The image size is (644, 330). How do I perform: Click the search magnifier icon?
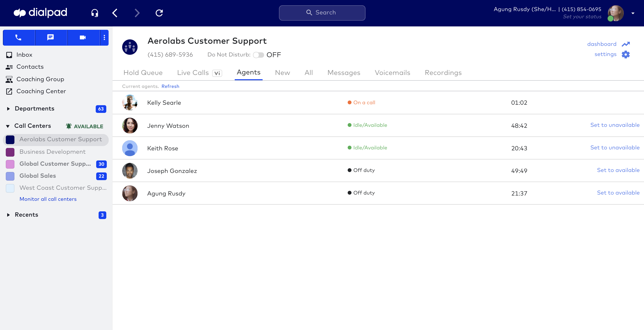click(309, 12)
